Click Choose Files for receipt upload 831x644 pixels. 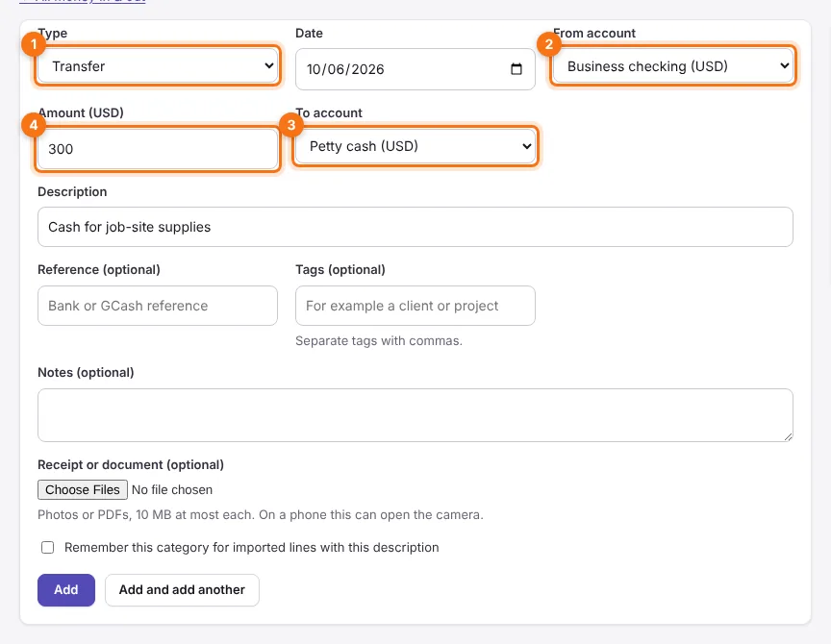83,489
